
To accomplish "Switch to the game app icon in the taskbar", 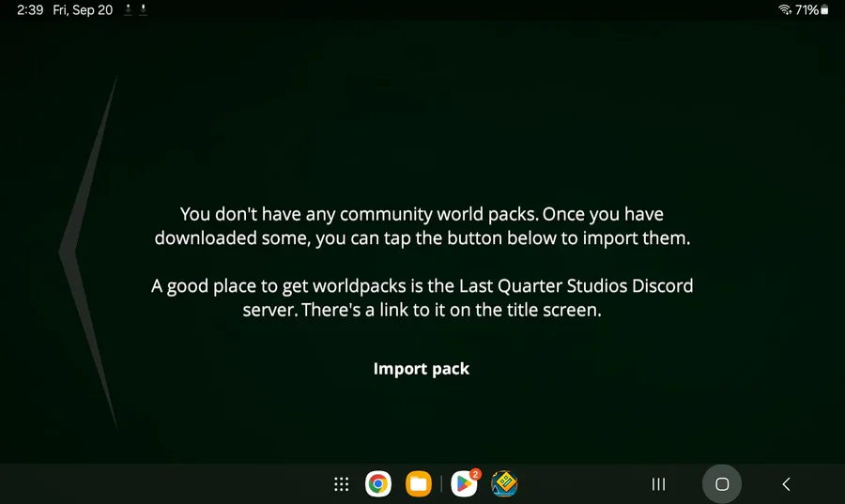I will coord(504,484).
